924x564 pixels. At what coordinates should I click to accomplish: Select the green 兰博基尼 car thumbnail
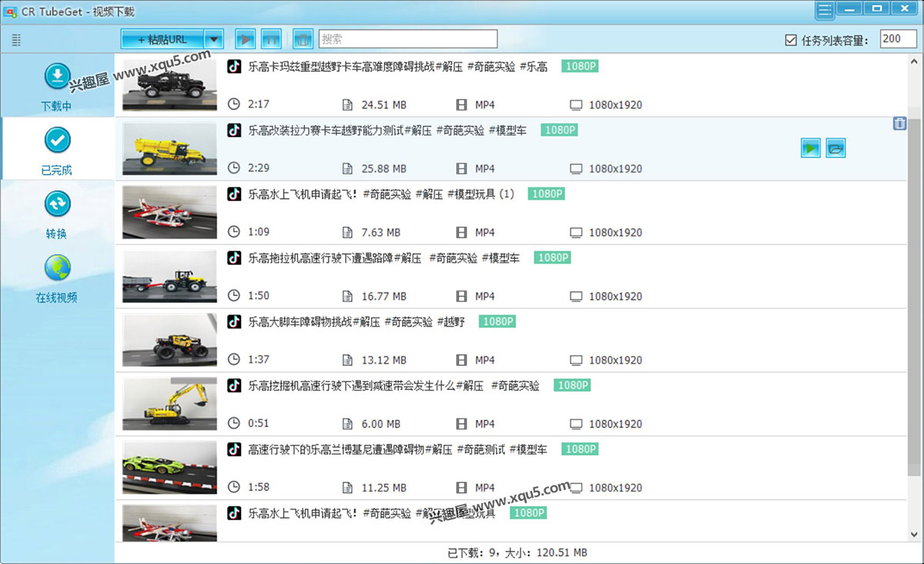pyautogui.click(x=169, y=468)
